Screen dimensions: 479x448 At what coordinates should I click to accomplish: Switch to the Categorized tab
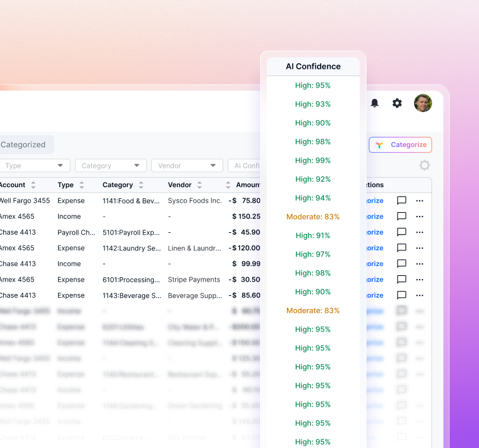(23, 145)
